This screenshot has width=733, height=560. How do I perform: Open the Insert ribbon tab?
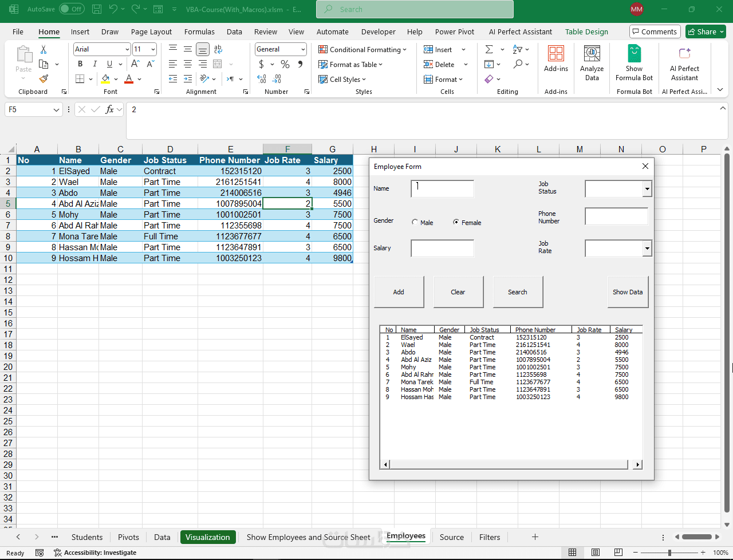coord(80,32)
